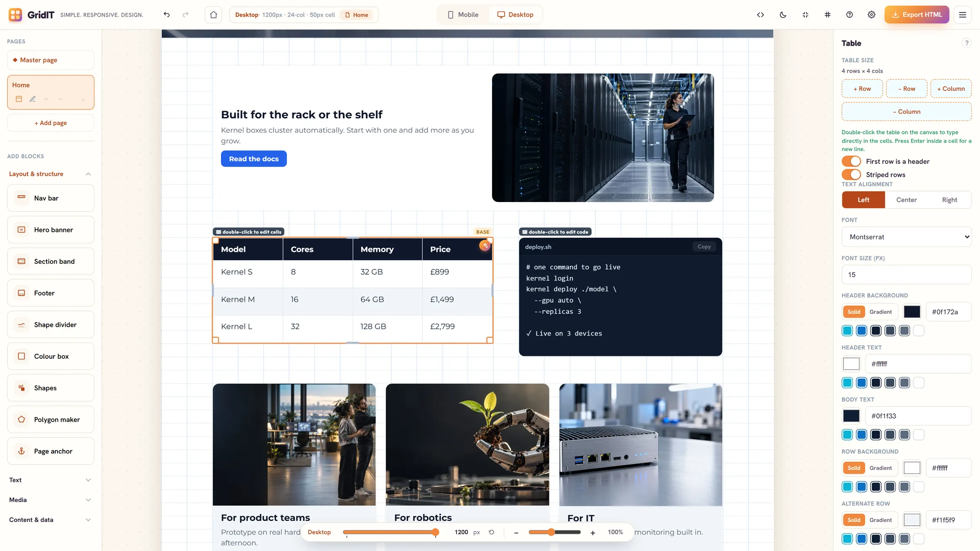The image size is (980, 551).
Task: Undo the last action
Action: coord(167,15)
